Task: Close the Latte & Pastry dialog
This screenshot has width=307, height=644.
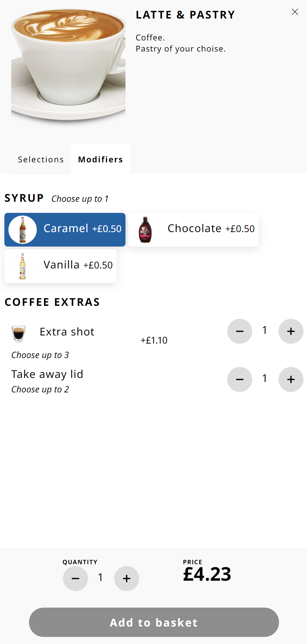Action: [x=295, y=12]
